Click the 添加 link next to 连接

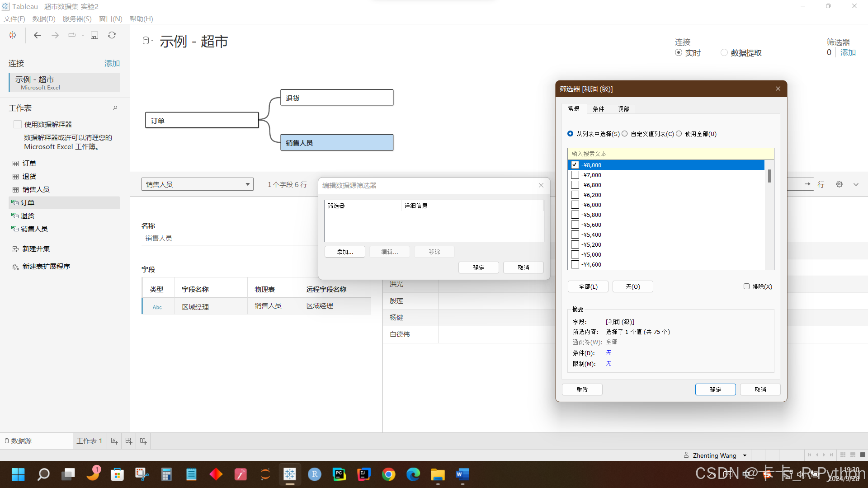112,63
